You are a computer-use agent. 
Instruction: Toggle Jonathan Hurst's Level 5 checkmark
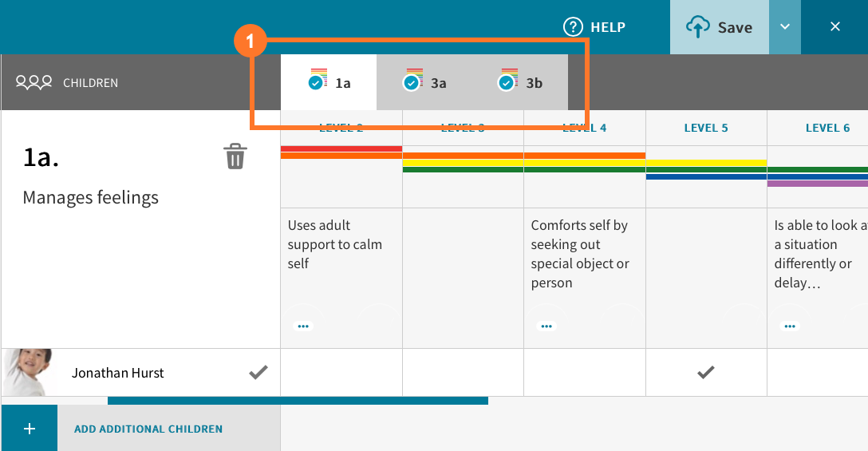coord(705,372)
